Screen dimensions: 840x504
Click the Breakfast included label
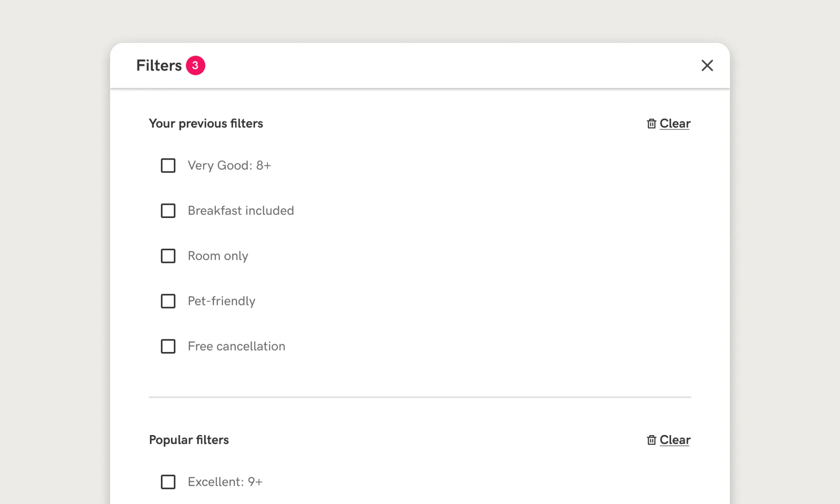(241, 210)
